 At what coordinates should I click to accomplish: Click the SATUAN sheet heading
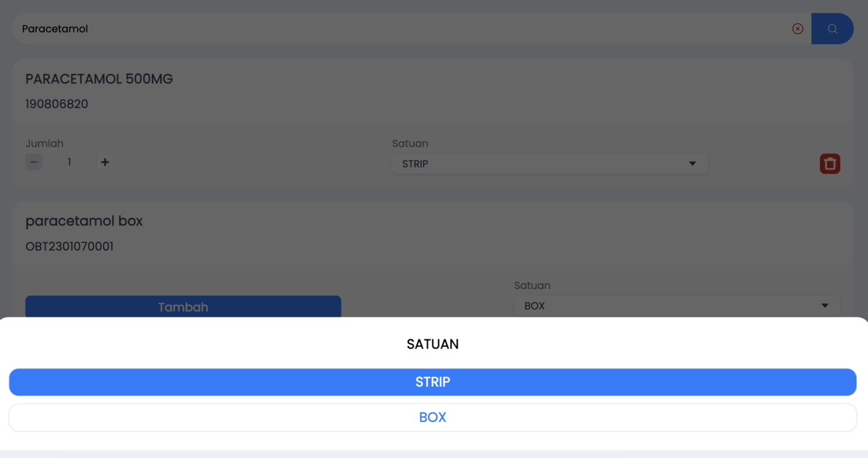433,344
